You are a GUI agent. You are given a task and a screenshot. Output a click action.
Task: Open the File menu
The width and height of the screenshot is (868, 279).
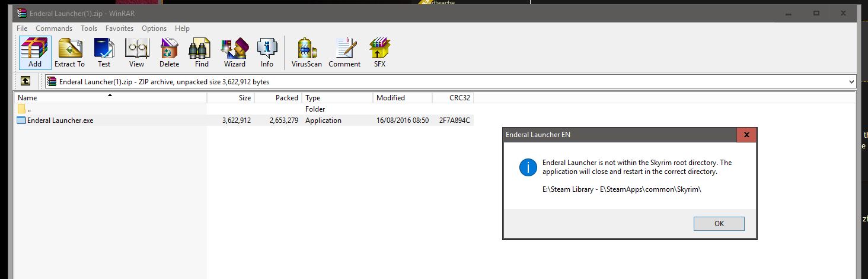click(22, 28)
